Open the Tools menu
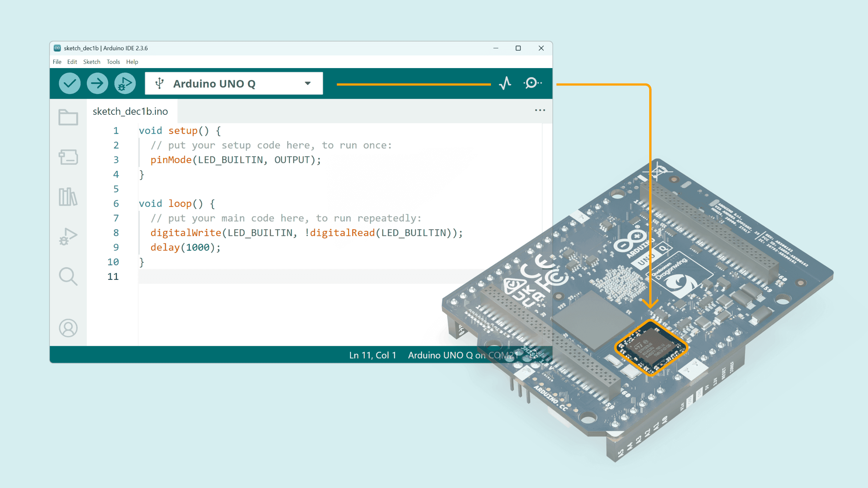Image resolution: width=868 pixels, height=488 pixels. click(113, 62)
